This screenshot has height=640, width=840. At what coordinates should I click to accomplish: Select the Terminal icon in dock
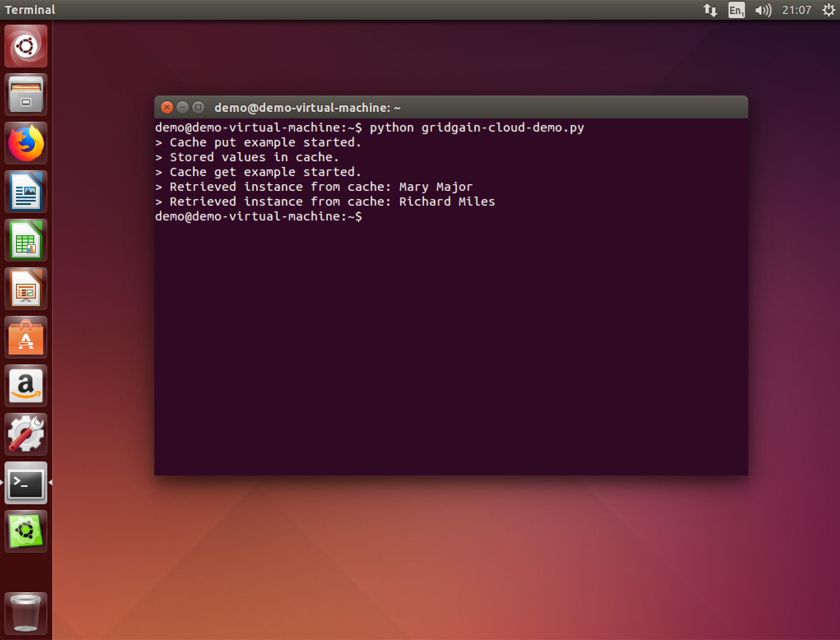[x=26, y=483]
